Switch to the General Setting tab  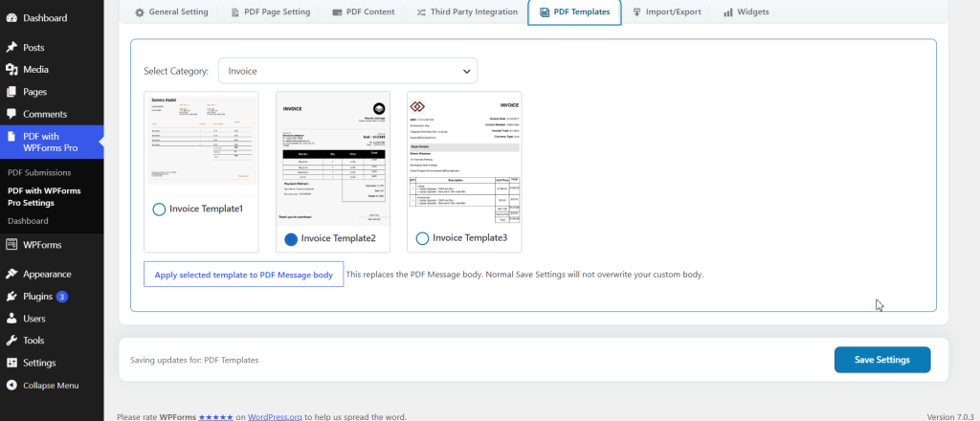pos(171,11)
